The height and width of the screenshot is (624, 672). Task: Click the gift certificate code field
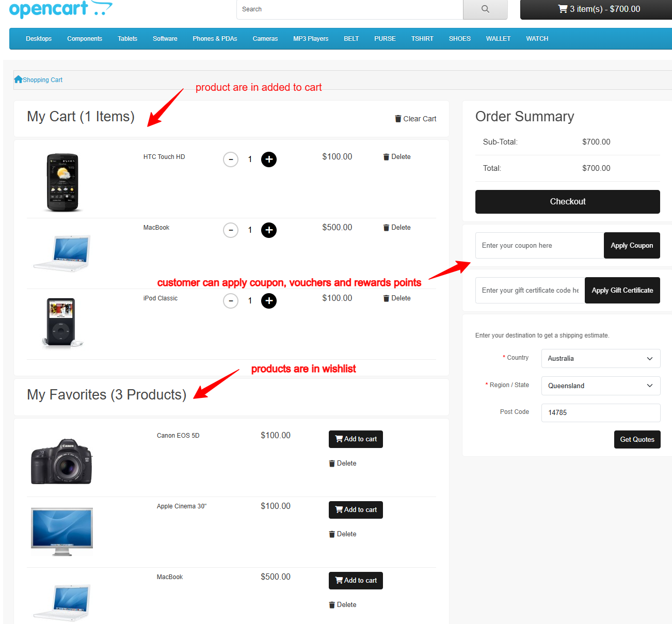[x=530, y=291]
